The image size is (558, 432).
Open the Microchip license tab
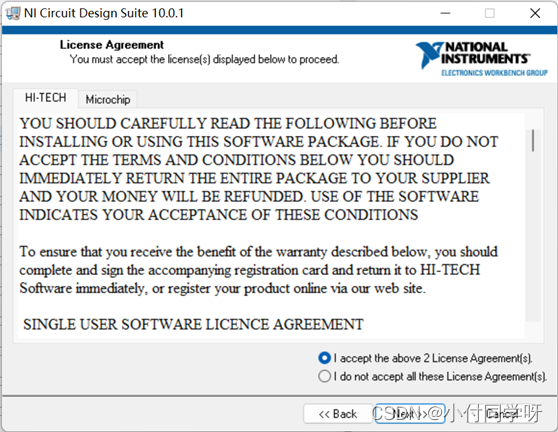(x=108, y=99)
